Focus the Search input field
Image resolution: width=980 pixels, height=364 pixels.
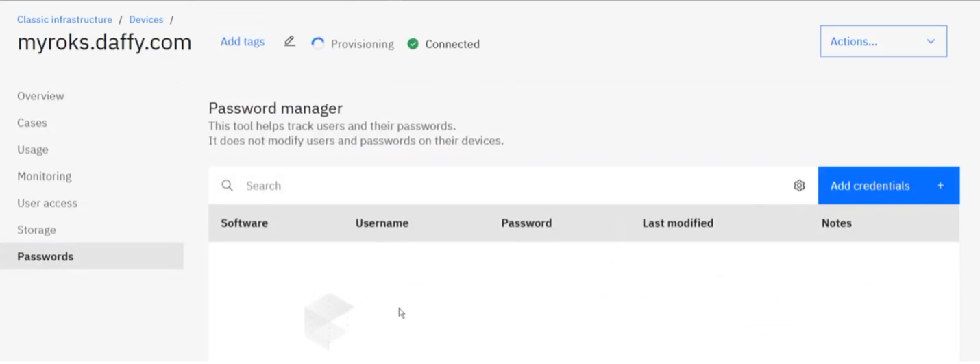pyautogui.click(x=514, y=186)
